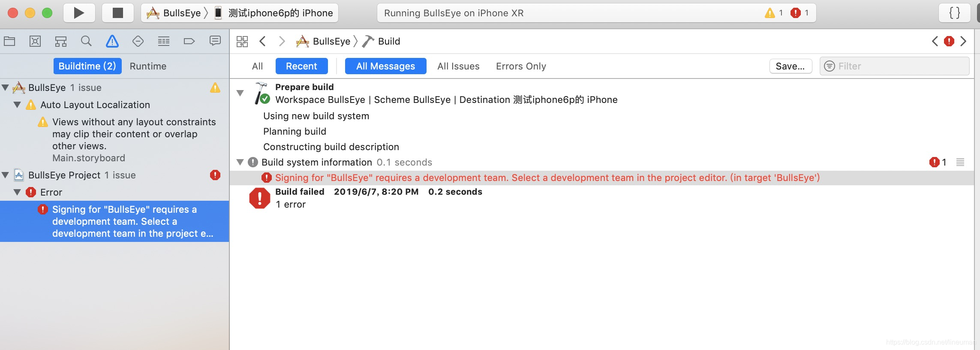
Task: Click Constructing build description line
Action: tap(331, 147)
